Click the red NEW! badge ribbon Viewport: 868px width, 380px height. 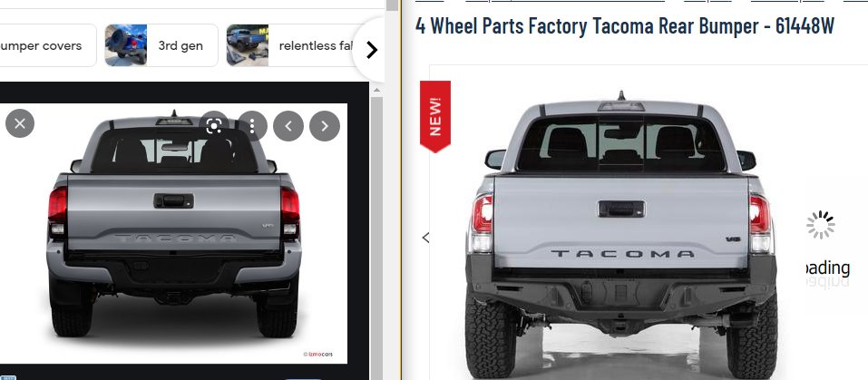pos(435,116)
